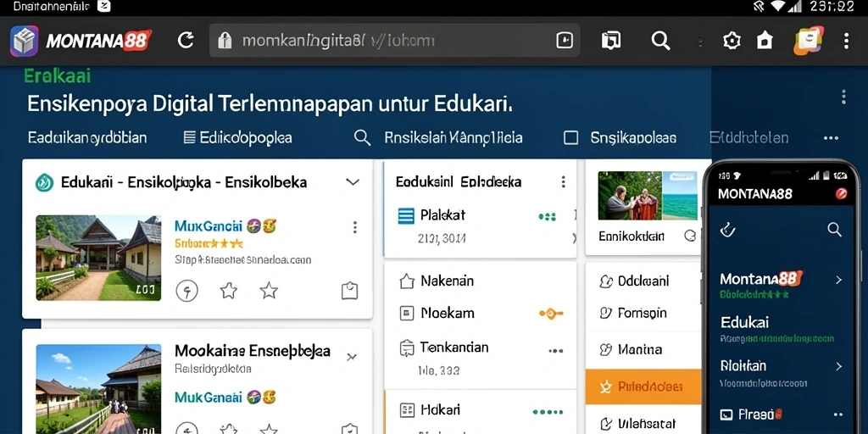868x434 pixels.
Task: Click the orange slider icon beside Moekam
Action: (551, 314)
